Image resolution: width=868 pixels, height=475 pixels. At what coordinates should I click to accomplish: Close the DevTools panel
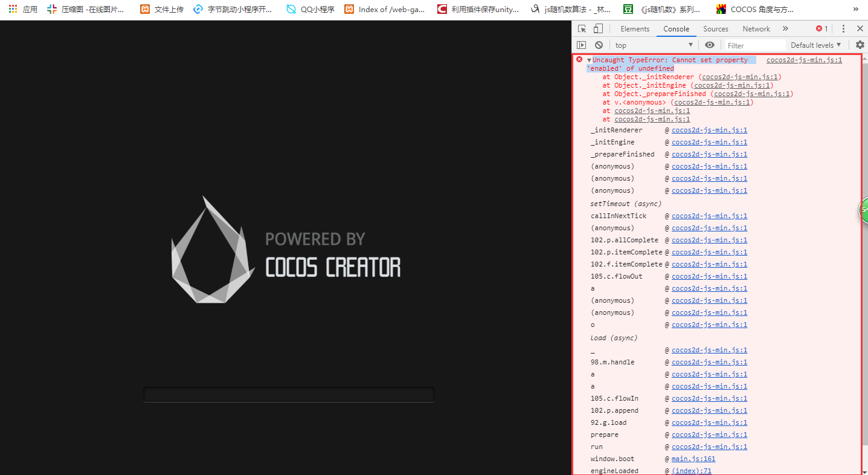[860, 29]
